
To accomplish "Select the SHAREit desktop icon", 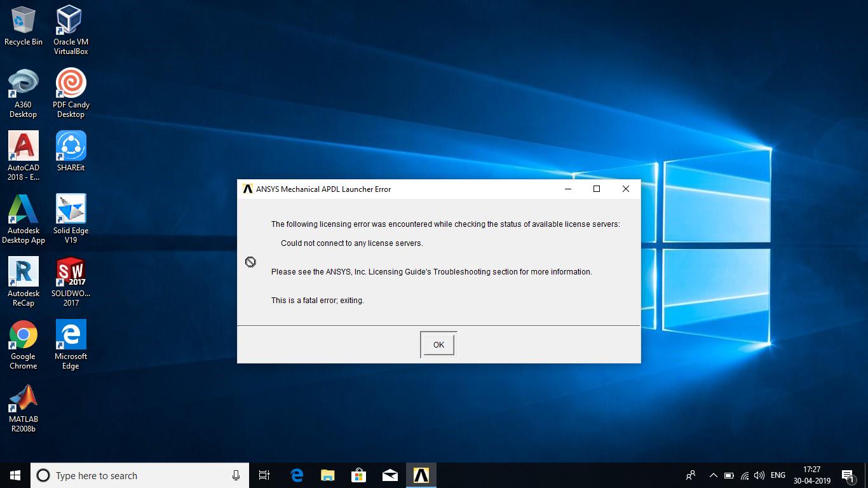I will 71,151.
